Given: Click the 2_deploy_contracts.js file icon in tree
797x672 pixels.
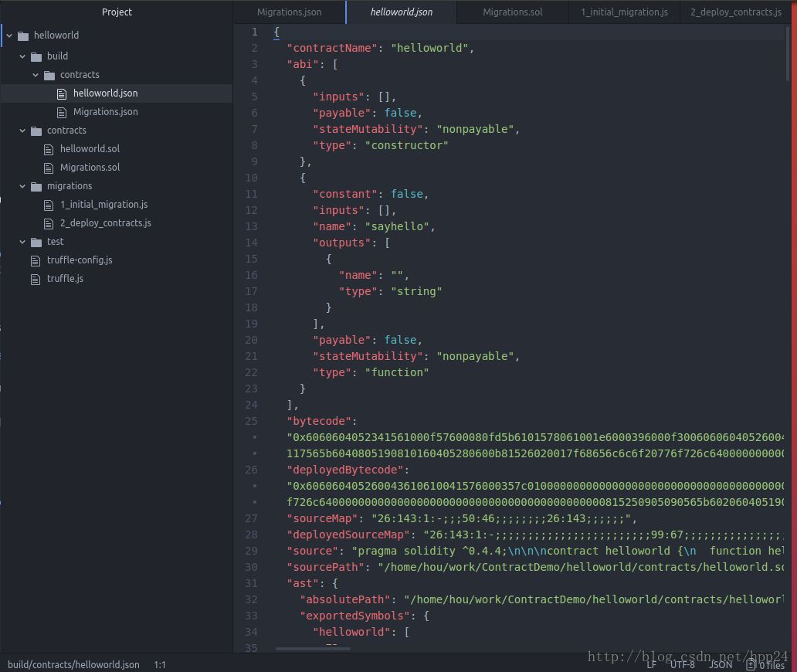Looking at the screenshot, I should (x=49, y=224).
